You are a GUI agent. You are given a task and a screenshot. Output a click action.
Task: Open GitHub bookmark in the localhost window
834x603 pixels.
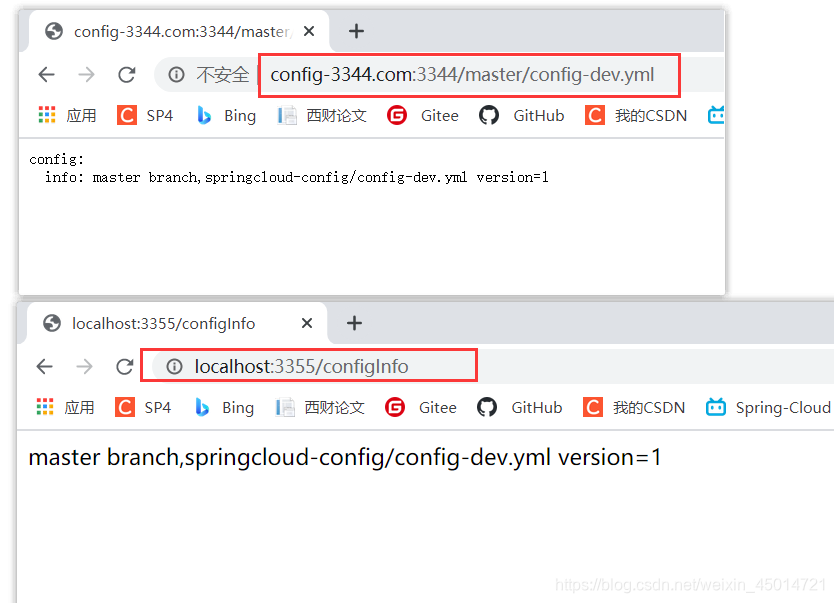tap(519, 407)
